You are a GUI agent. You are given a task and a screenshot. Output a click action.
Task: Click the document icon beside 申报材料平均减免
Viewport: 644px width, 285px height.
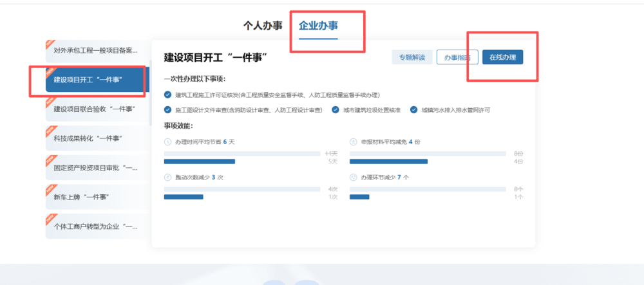[353, 142]
